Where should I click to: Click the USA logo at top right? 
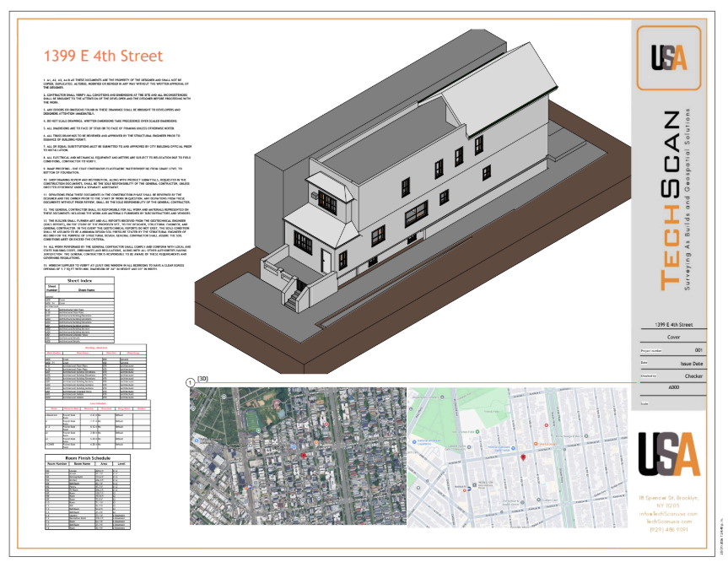pos(668,57)
